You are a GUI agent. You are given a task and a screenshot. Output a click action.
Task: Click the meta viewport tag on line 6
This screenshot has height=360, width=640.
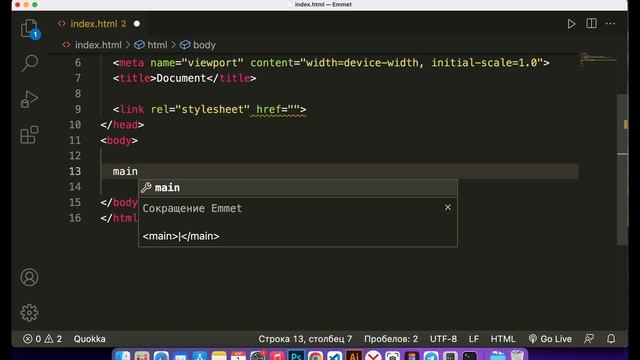point(331,63)
